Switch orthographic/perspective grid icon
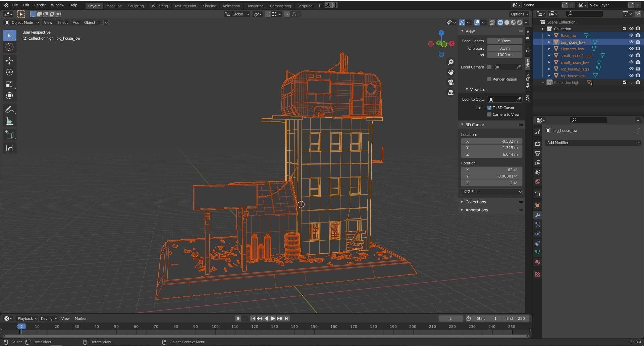 click(451, 92)
